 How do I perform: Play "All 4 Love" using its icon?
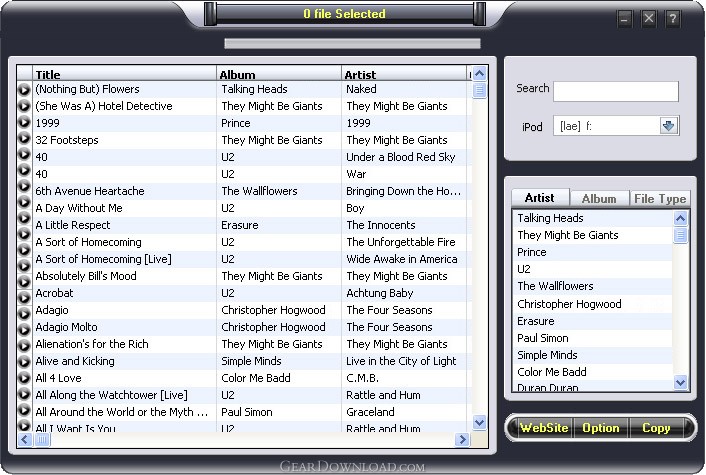24,379
